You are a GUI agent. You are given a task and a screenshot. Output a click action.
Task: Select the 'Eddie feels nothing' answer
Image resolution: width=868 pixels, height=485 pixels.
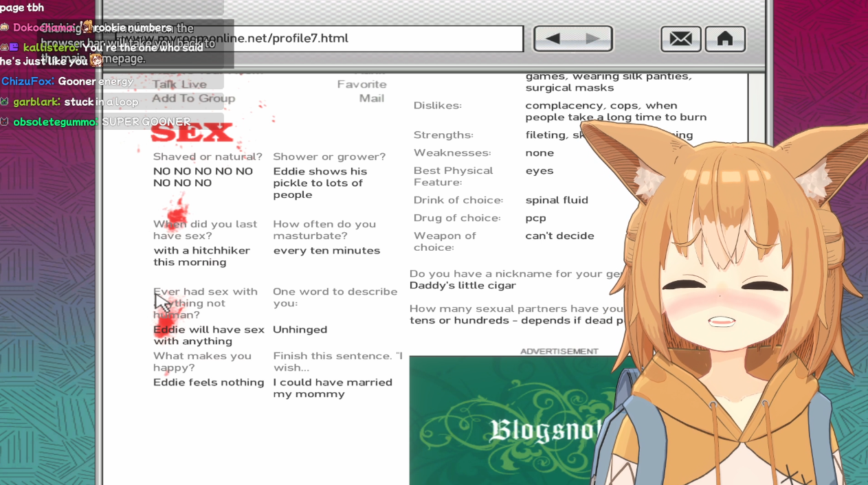209,383
